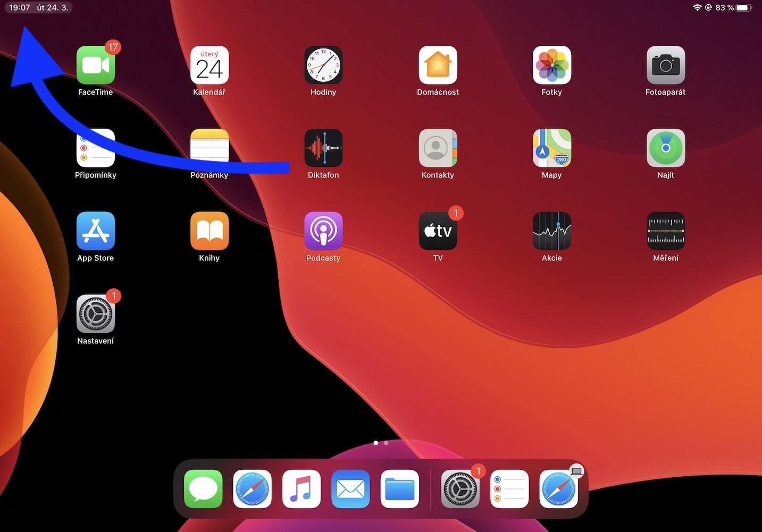Launch the Hodiny clock app
This screenshot has height=532, width=762.
[x=323, y=65]
